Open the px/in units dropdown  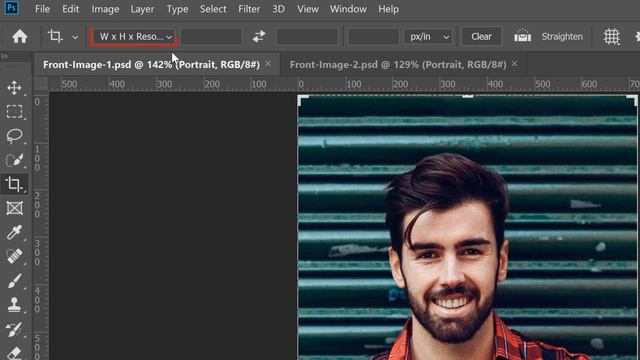point(428,36)
